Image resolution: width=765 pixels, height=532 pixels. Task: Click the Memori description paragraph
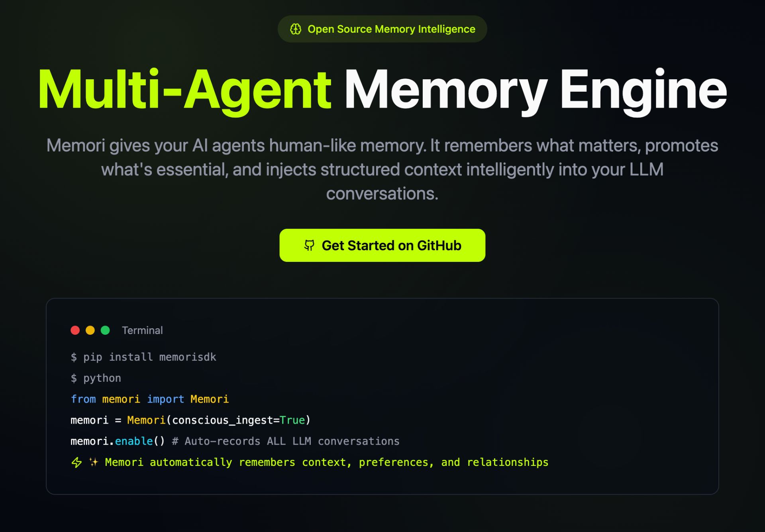click(382, 169)
